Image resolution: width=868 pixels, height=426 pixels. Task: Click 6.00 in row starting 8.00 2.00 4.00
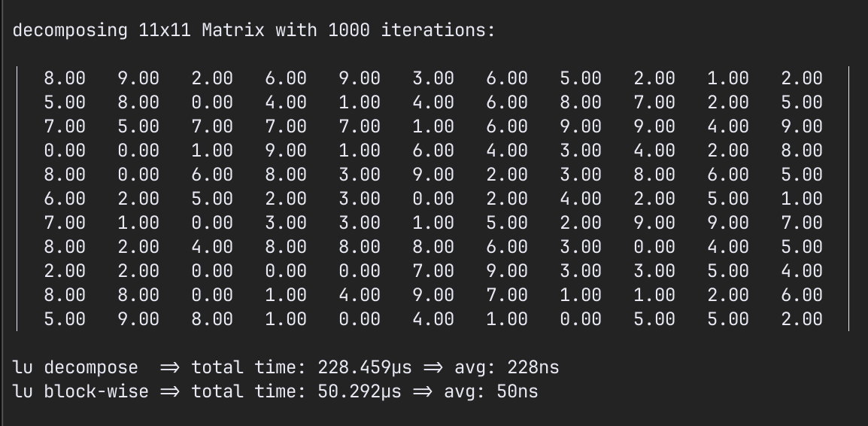tap(506, 247)
